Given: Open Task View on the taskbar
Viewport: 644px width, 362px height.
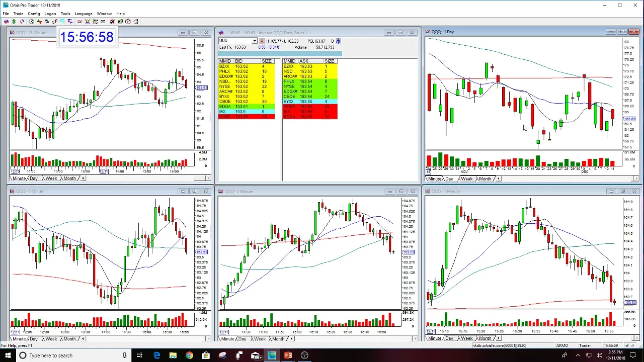Looking at the screenshot, I should pos(139,355).
